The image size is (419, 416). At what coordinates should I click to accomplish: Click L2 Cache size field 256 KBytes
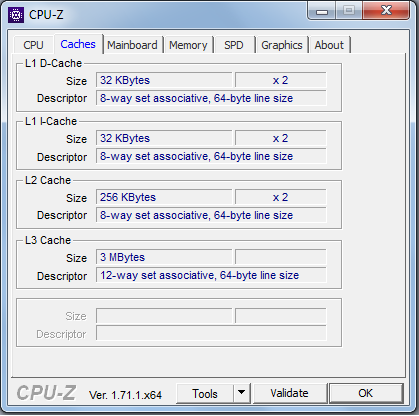pos(164,197)
